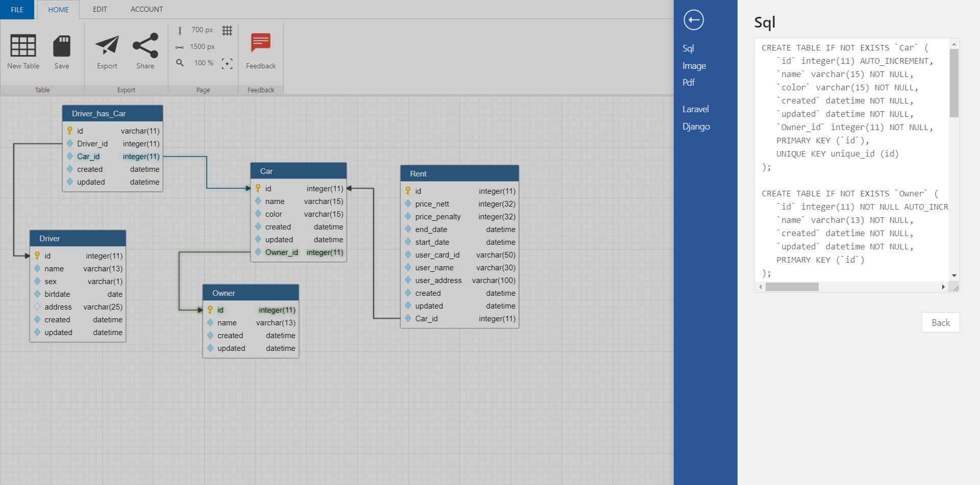The width and height of the screenshot is (980, 485).
Task: Switch to the EDIT tab
Action: [x=100, y=9]
